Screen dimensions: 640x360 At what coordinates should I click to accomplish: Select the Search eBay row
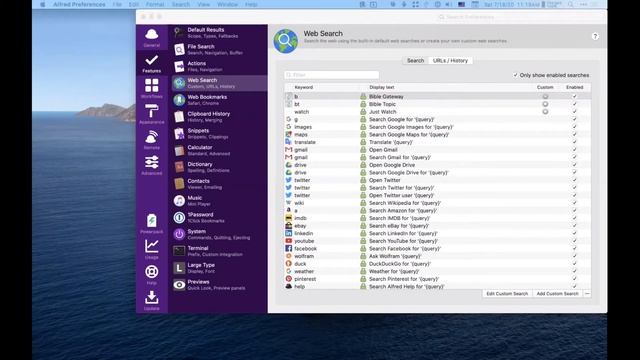click(x=437, y=226)
